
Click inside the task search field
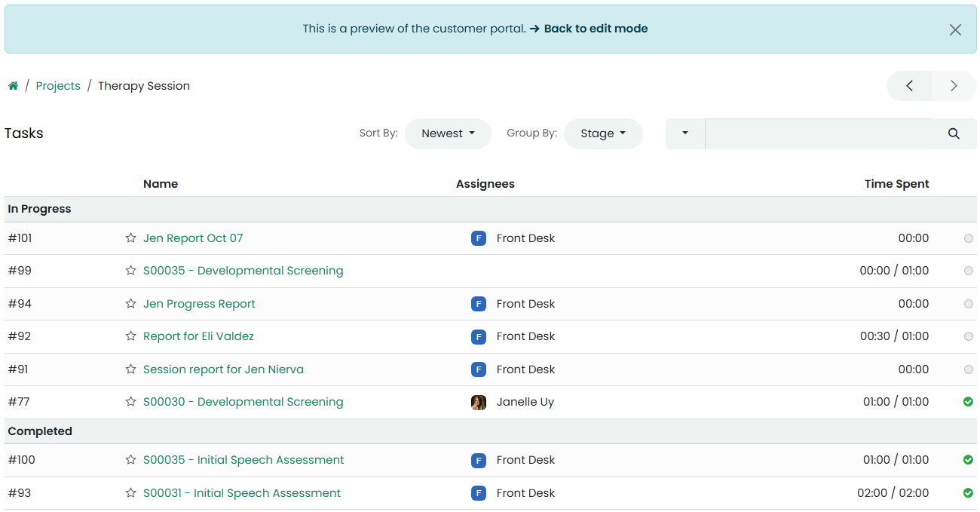point(818,133)
